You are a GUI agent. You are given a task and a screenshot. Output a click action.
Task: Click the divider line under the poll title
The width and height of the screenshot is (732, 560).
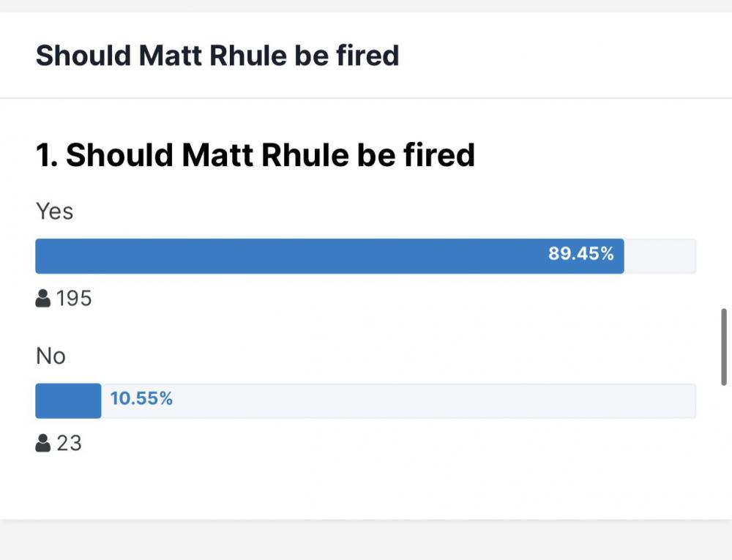366,97
